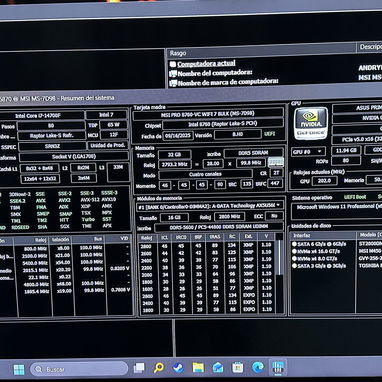Viewport: 382px width, 382px height.
Task: Click the SATA 3 Gb/s drive status icon
Action: tap(294, 266)
